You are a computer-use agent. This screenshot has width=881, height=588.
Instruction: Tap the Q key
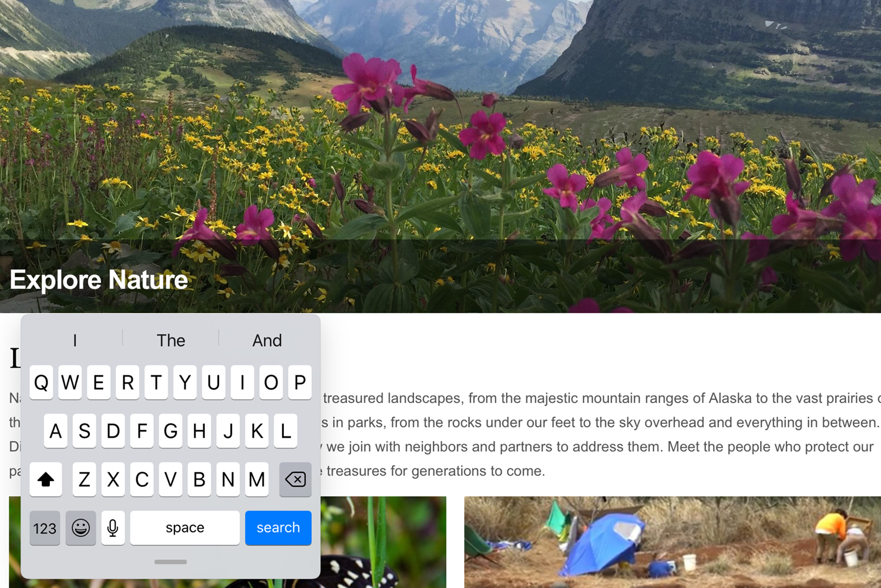click(41, 382)
